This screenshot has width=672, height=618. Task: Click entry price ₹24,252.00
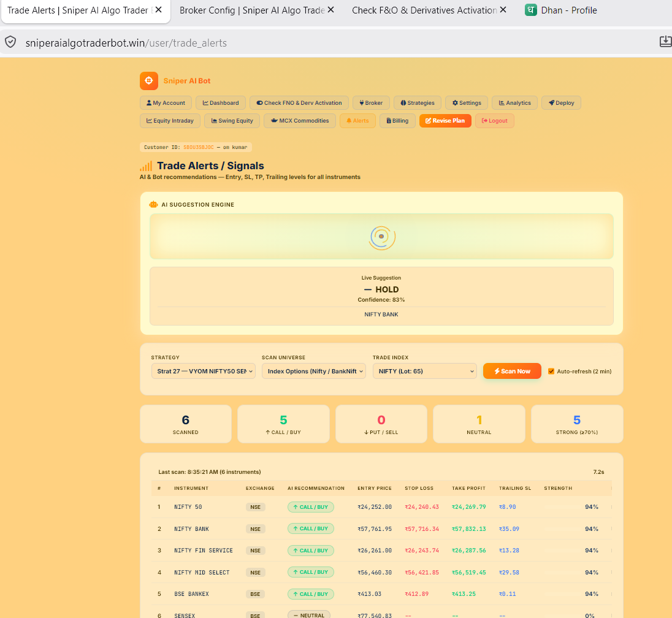(375, 507)
